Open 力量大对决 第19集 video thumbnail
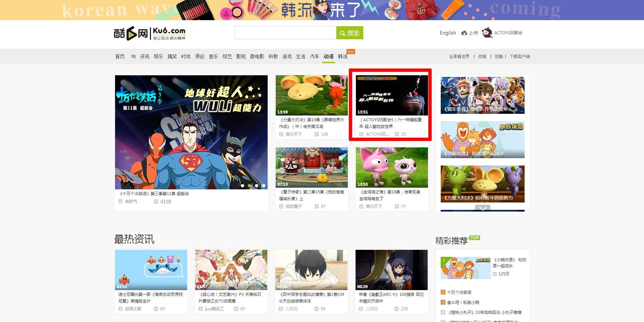 [x=312, y=95]
